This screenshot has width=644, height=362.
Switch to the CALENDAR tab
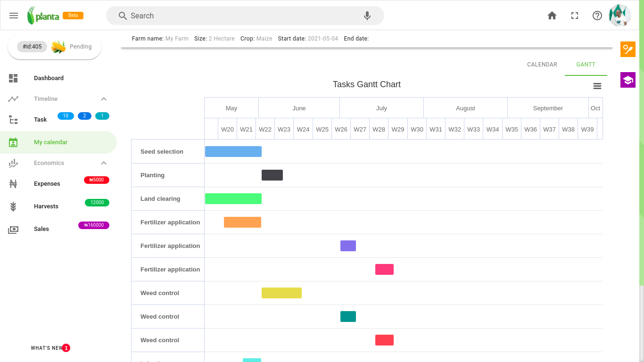[542, 65]
